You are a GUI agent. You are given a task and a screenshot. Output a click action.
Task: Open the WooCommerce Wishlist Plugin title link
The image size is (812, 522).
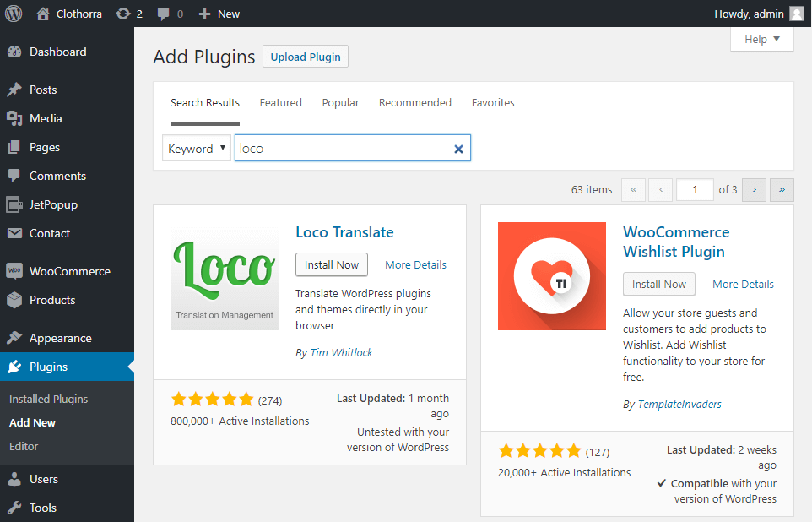click(x=676, y=242)
